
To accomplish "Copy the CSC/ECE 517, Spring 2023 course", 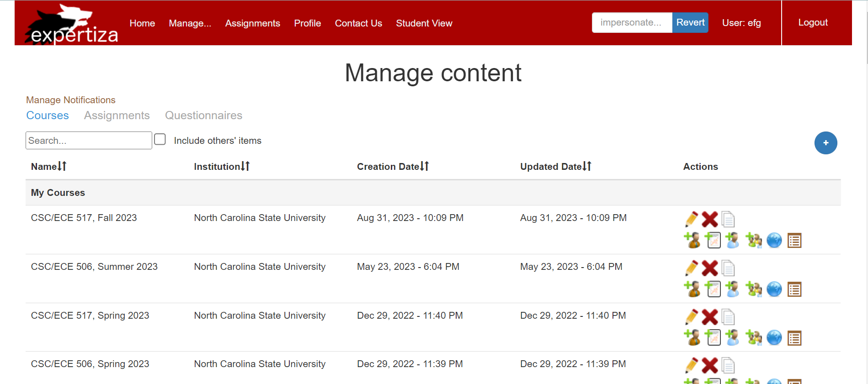I will 728,317.
